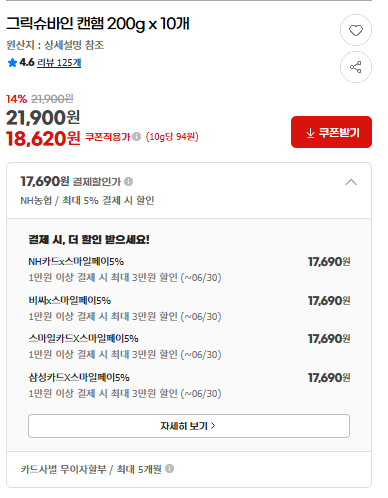Select the 스마일카드X스마일페이5% offer
The width and height of the screenshot is (388, 498).
[x=189, y=347]
